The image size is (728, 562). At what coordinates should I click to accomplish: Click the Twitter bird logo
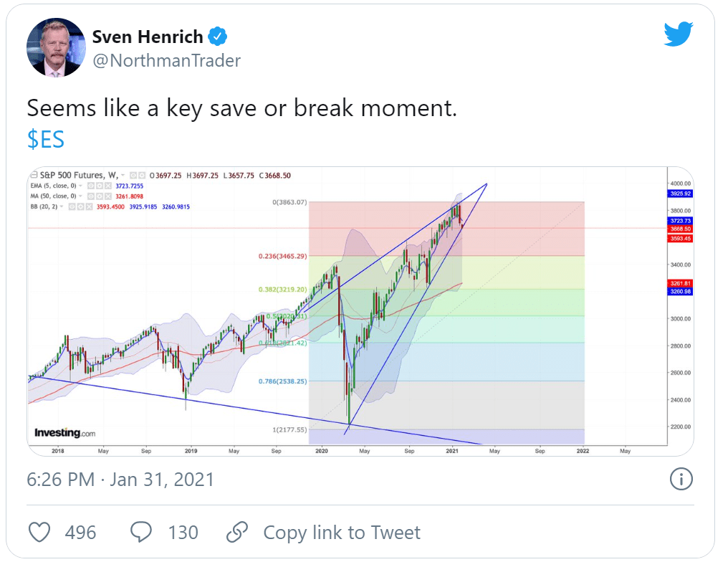pos(678,34)
